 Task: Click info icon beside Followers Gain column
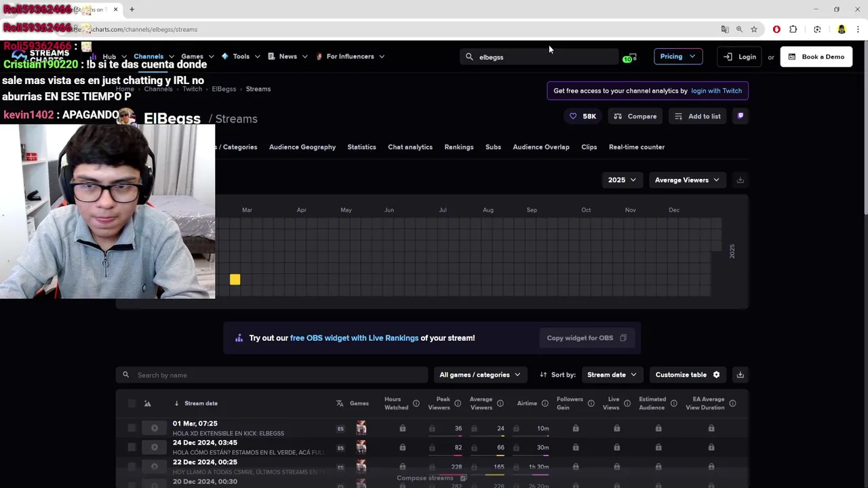pyautogui.click(x=591, y=403)
